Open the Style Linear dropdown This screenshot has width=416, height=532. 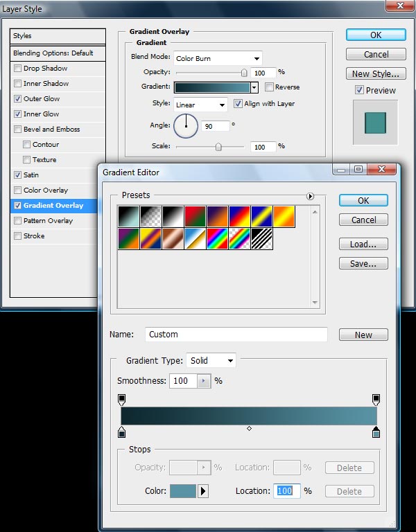200,105
